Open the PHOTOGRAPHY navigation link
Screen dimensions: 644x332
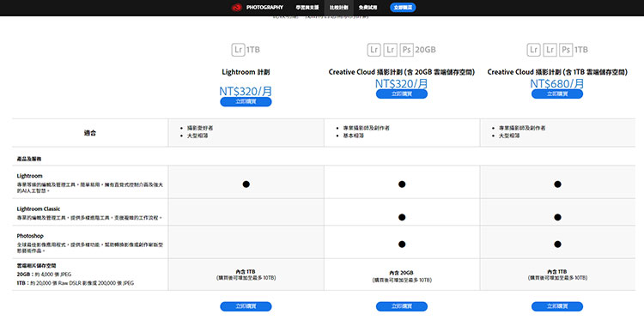point(264,8)
